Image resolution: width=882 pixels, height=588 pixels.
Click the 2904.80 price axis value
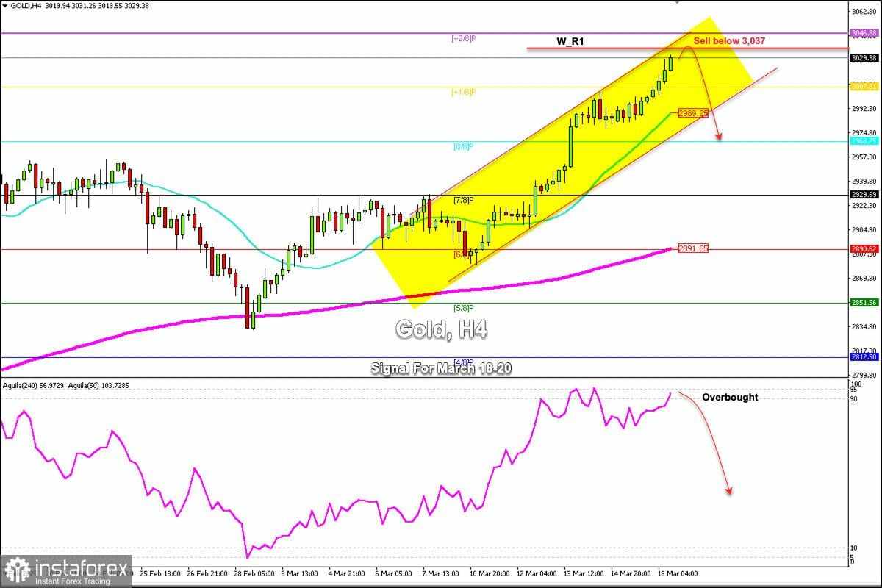point(864,230)
